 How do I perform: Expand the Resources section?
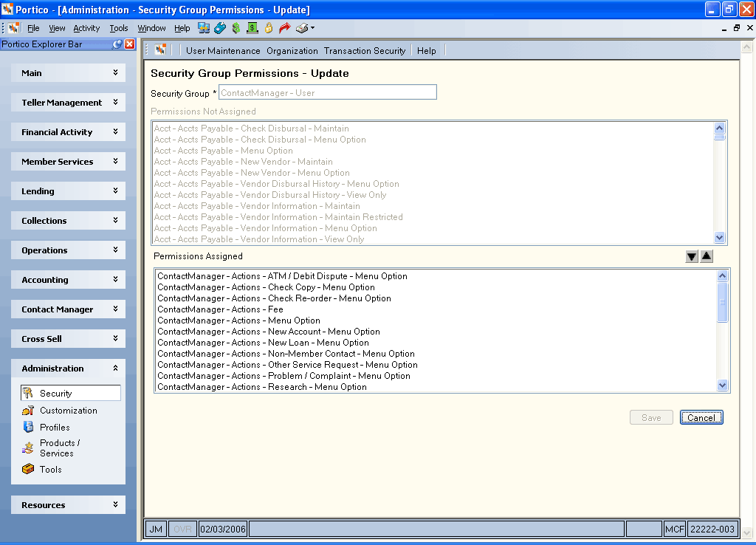coord(68,505)
